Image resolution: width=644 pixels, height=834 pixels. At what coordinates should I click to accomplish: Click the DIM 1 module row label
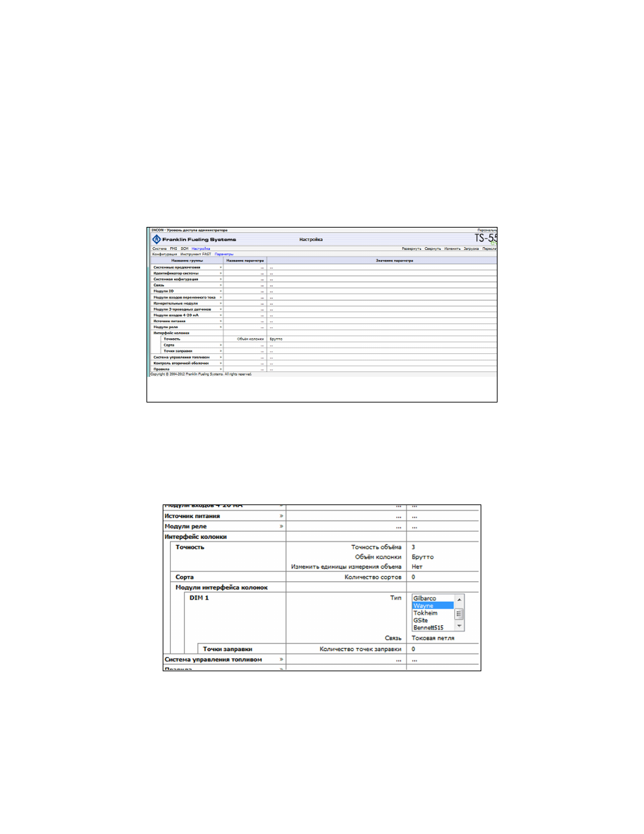point(199,598)
